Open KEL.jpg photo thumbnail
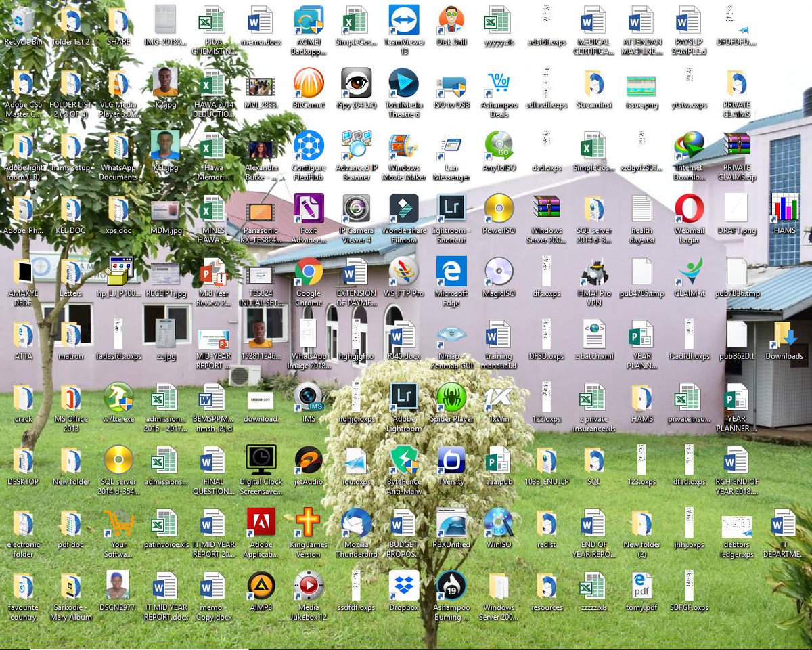 166,146
